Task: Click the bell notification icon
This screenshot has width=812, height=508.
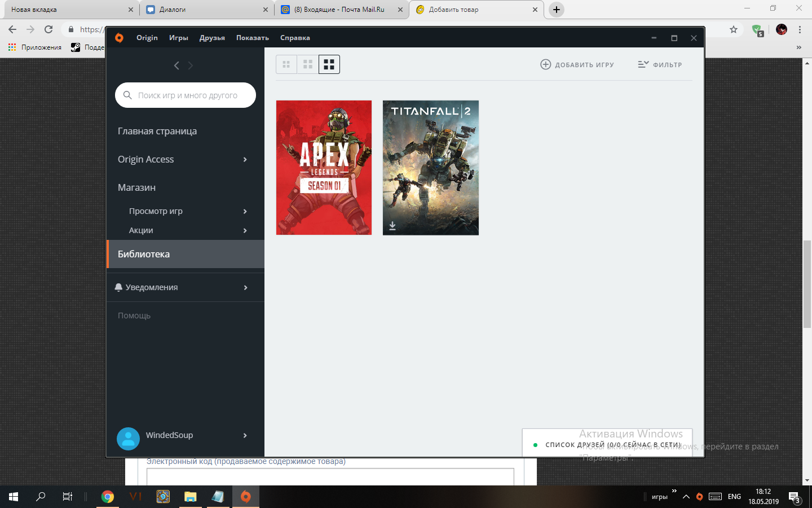Action: pyautogui.click(x=118, y=287)
